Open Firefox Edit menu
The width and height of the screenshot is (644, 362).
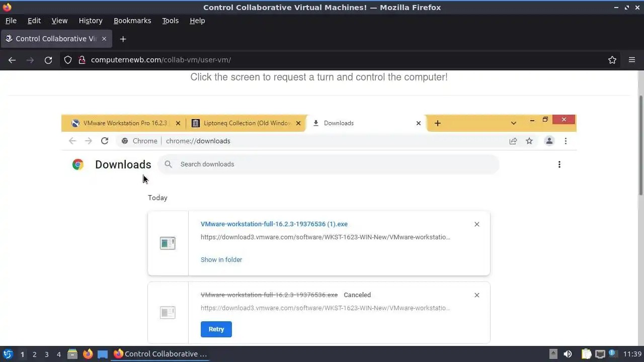coord(34,21)
